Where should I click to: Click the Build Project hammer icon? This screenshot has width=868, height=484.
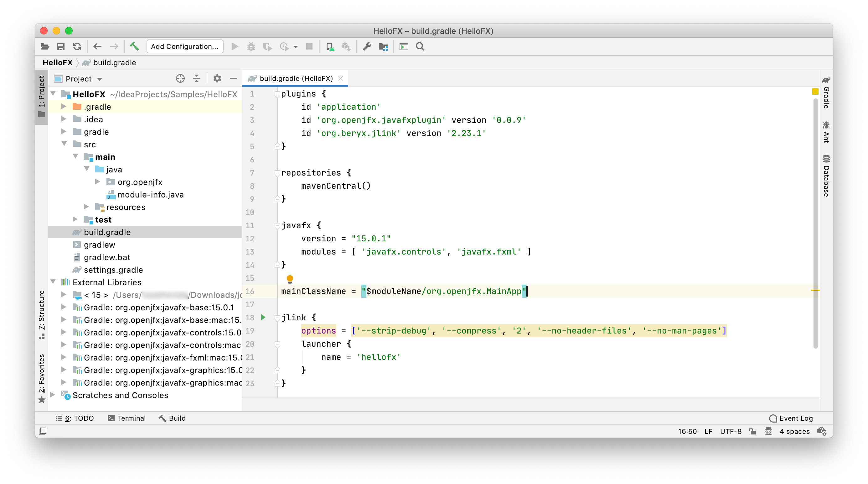click(134, 46)
